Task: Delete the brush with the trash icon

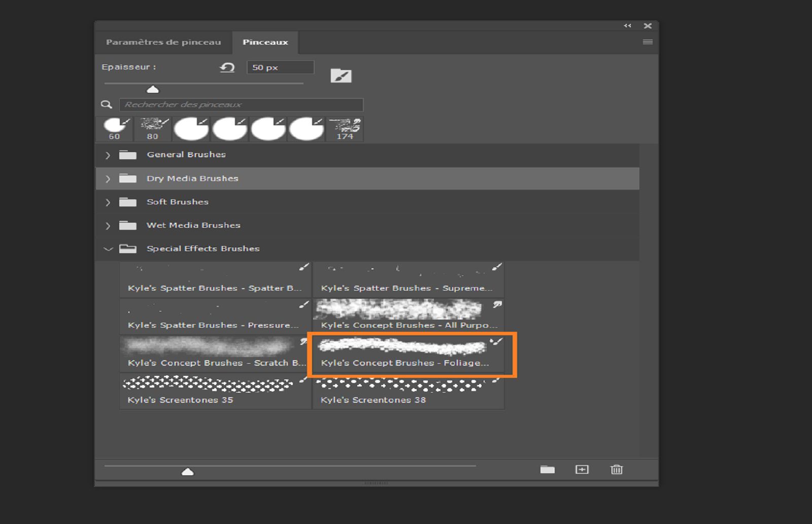Action: tap(617, 470)
